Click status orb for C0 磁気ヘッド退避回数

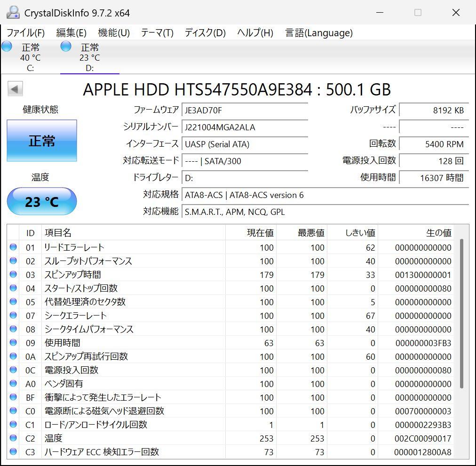[x=13, y=411]
